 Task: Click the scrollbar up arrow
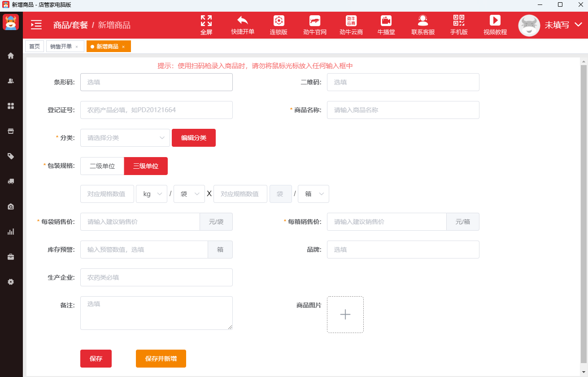click(584, 61)
